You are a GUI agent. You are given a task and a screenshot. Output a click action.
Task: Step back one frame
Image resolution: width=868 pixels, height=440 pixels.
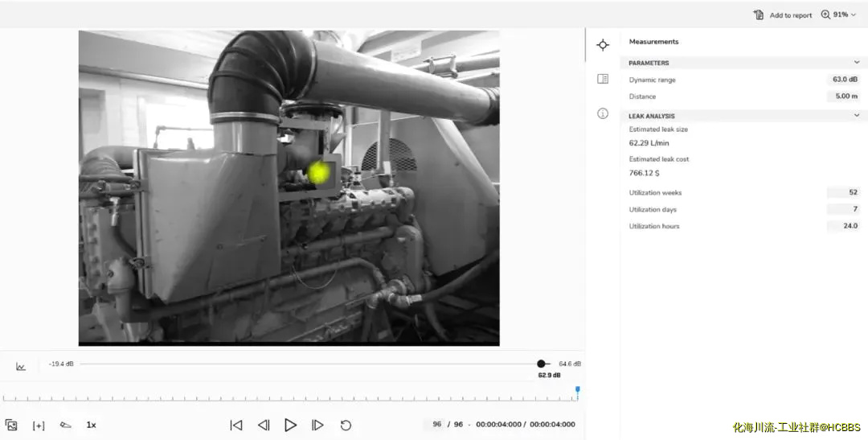(264, 425)
